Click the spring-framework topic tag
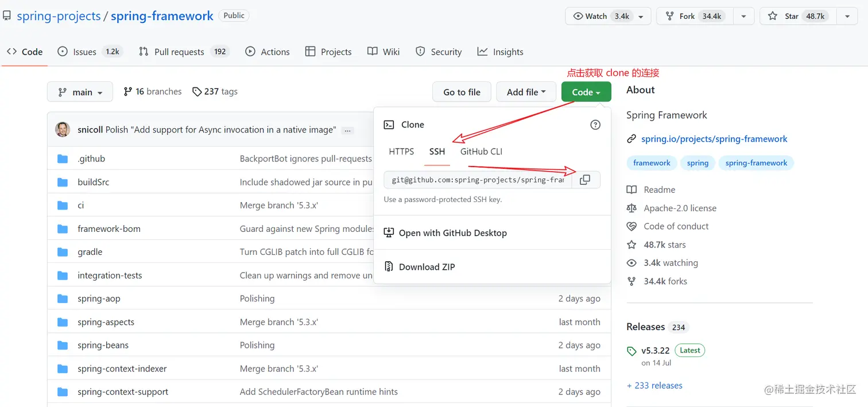Viewport: 868px width, 407px height. point(756,163)
